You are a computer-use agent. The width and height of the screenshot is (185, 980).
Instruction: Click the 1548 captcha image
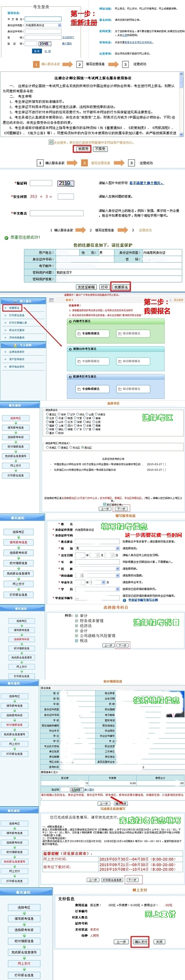coord(44,44)
